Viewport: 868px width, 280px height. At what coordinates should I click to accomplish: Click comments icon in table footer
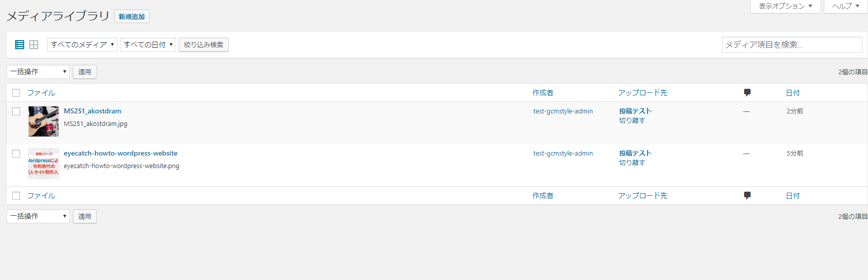pos(747,195)
